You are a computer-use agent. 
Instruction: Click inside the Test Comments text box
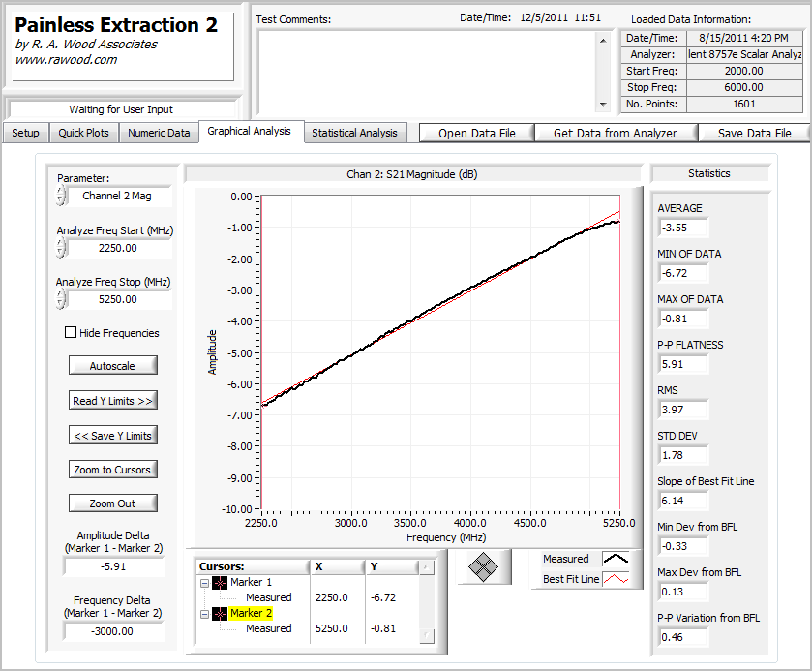(427, 72)
